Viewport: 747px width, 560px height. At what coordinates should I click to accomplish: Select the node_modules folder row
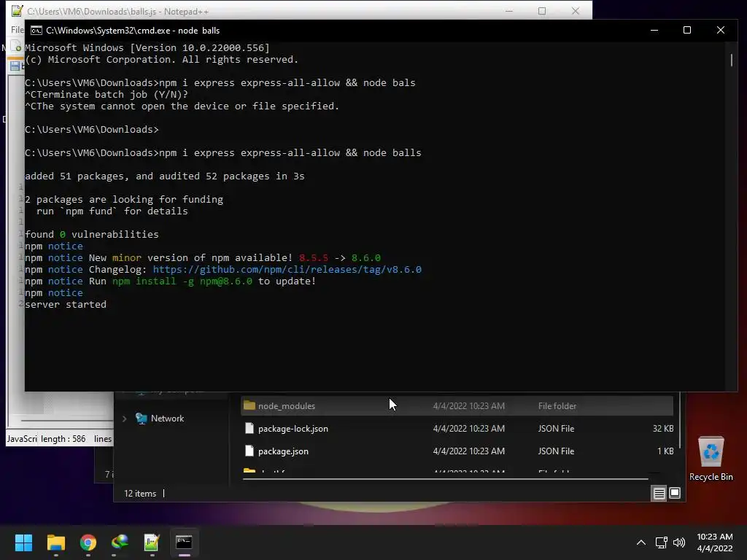(x=457, y=405)
